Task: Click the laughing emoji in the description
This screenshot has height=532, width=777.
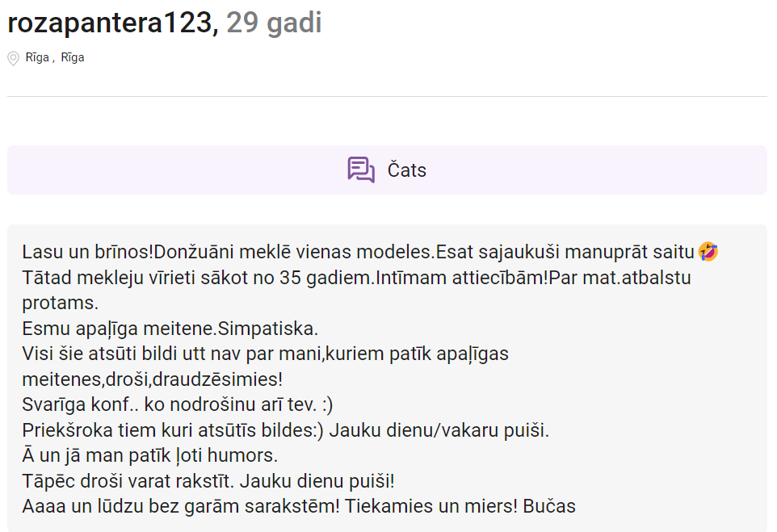Action: [x=708, y=252]
